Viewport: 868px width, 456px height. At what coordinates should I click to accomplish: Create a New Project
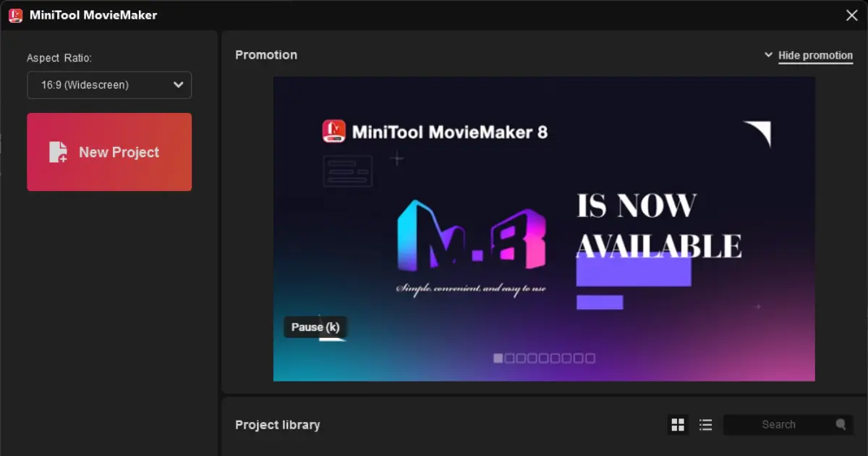pos(109,152)
